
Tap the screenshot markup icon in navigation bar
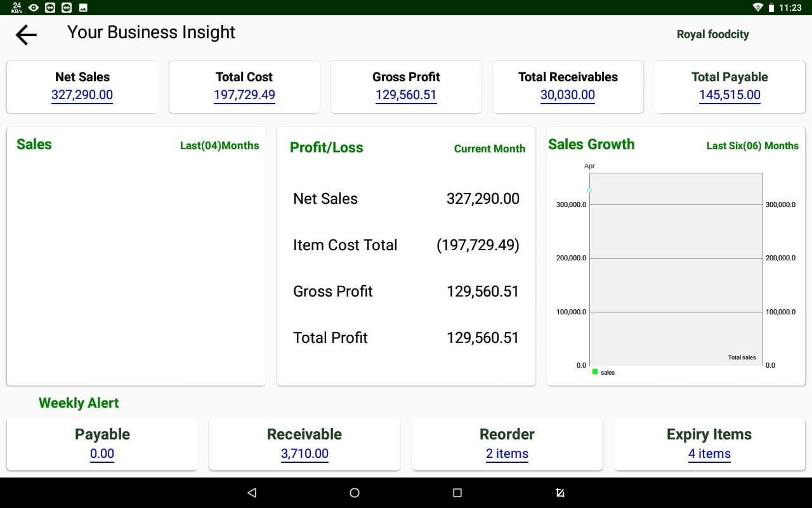[x=560, y=492]
